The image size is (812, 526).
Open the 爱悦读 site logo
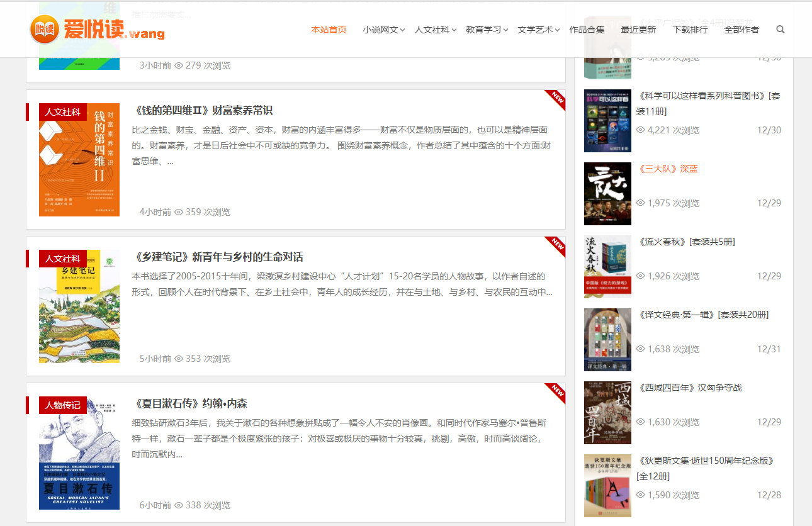pos(98,29)
